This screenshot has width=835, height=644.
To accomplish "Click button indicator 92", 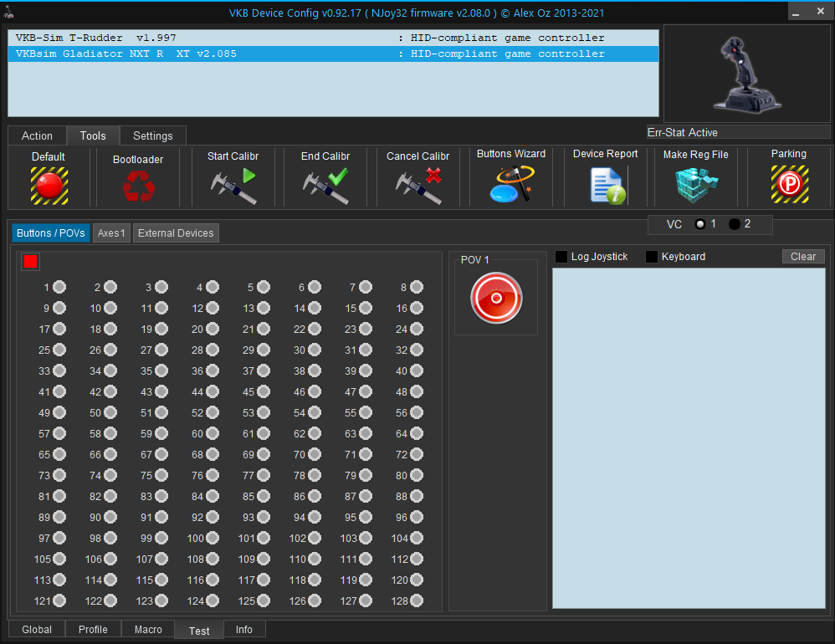I will click(213, 518).
